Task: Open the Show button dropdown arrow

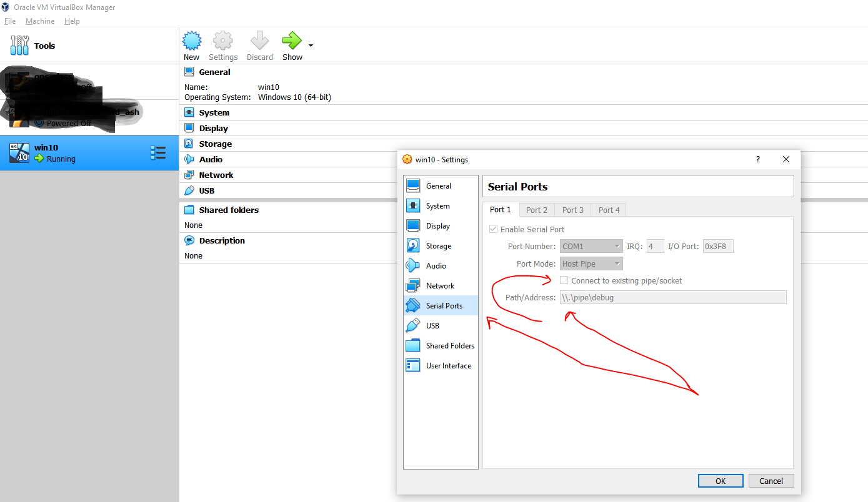Action: coord(311,46)
